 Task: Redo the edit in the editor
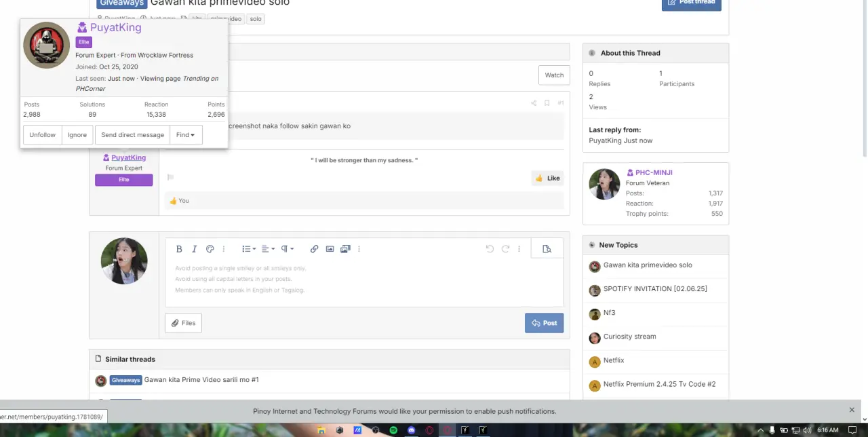click(505, 249)
